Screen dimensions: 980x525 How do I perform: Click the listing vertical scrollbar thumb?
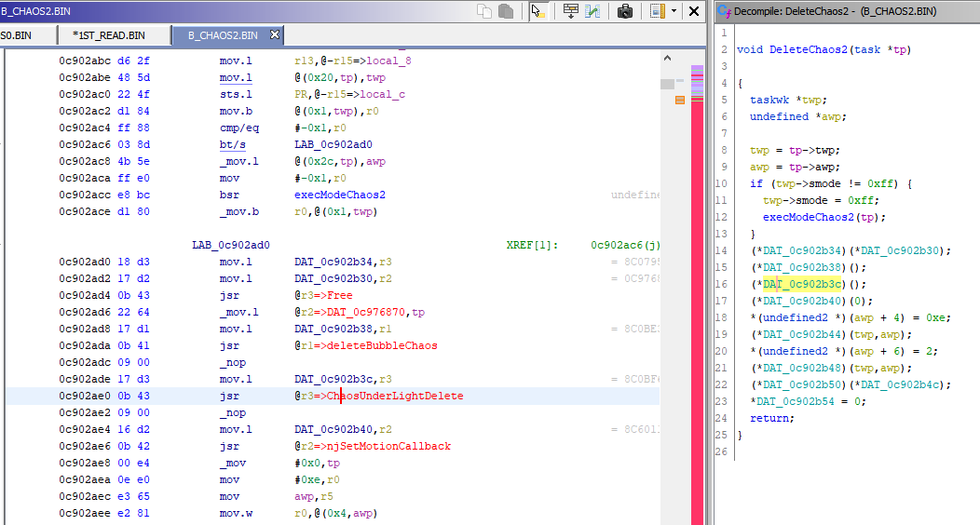pyautogui.click(x=667, y=84)
